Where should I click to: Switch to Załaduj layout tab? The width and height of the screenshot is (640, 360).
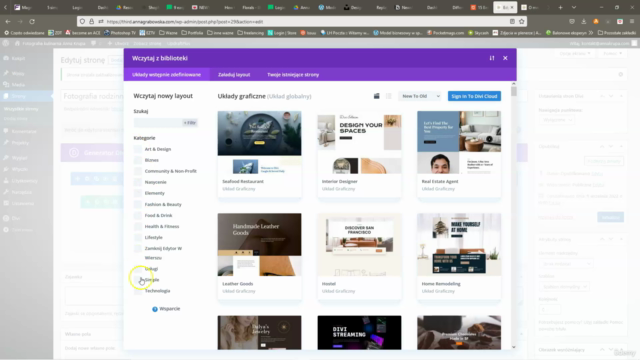234,75
